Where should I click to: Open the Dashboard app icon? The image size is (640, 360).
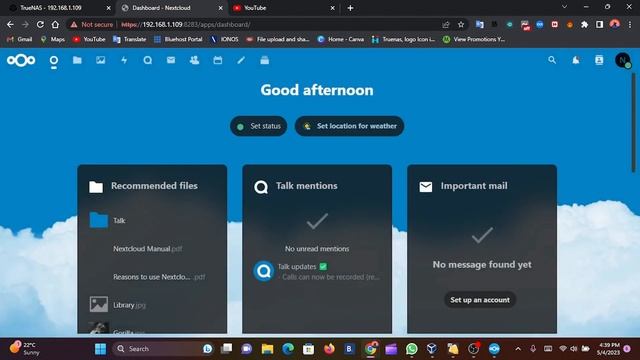(x=53, y=60)
